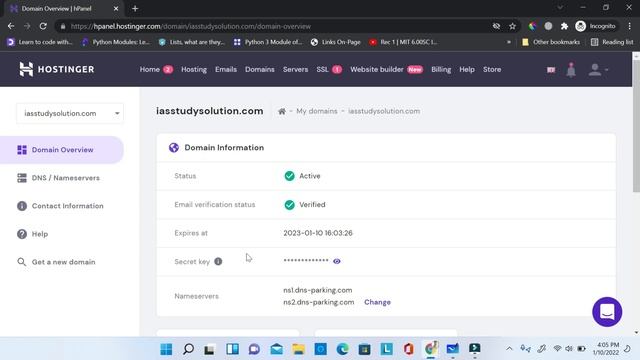640x360 pixels.
Task: Open Domains in top navigation
Action: click(260, 69)
